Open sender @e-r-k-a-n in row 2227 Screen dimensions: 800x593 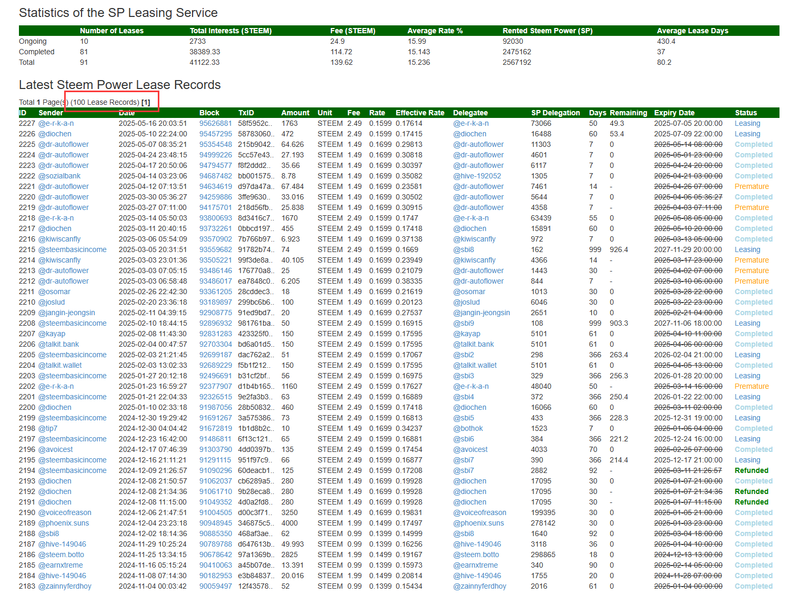pos(56,123)
